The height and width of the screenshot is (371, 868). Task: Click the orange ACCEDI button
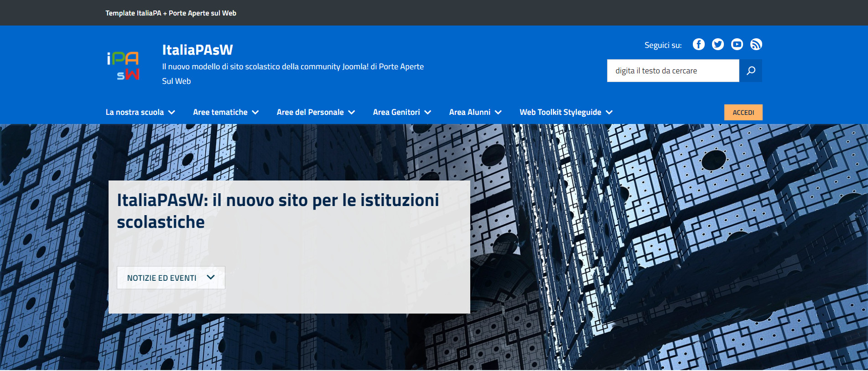(743, 113)
